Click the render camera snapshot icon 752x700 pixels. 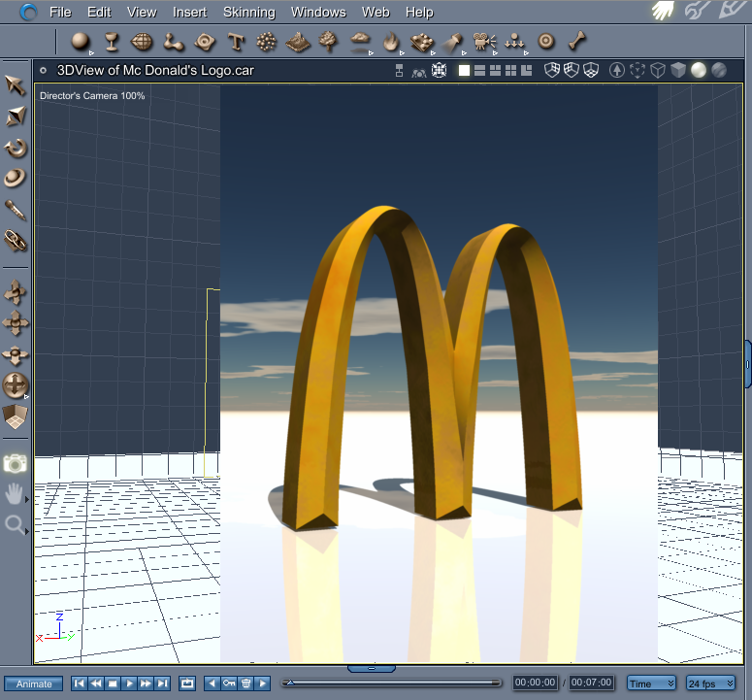tap(16, 464)
